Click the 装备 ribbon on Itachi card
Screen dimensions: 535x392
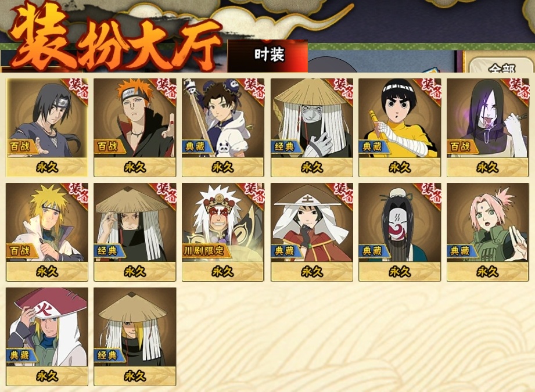(78, 90)
